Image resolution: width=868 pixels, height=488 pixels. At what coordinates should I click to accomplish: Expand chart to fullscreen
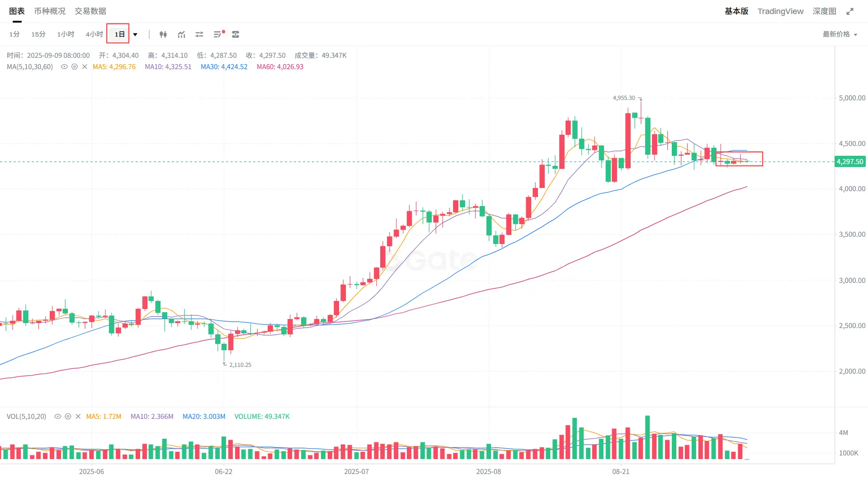coord(850,11)
